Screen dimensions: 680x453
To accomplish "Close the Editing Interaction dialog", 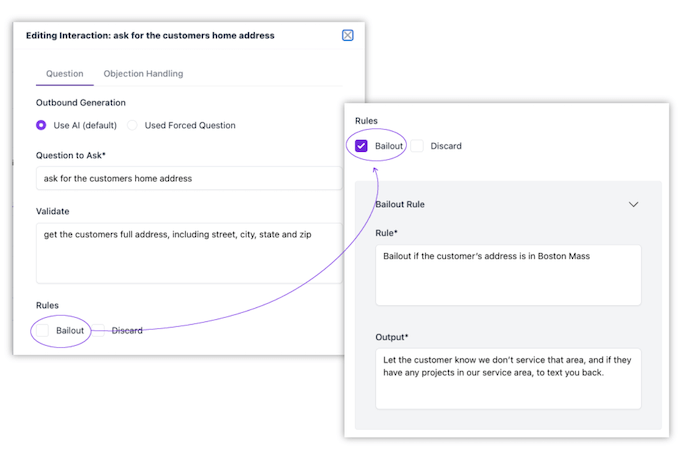I will 348,35.
